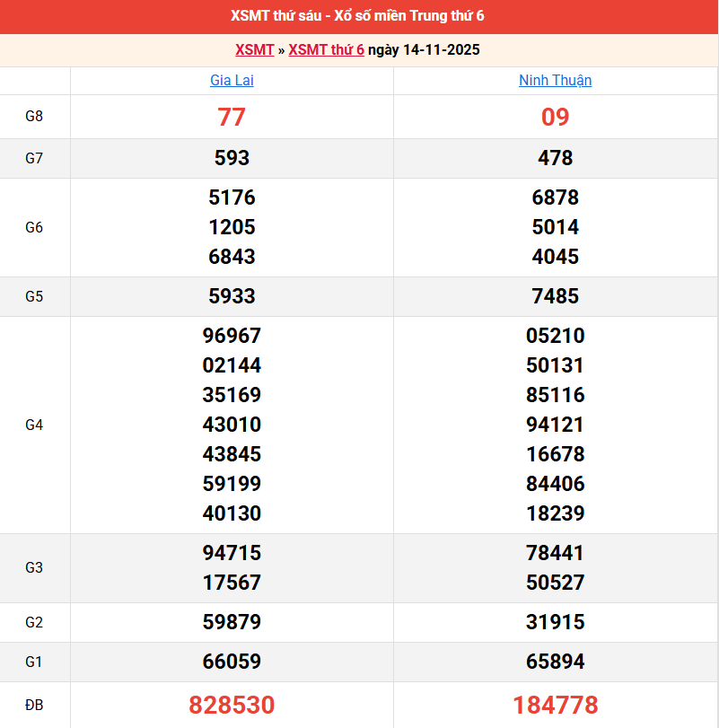Open the Ninh Thuận province link

[x=555, y=81]
